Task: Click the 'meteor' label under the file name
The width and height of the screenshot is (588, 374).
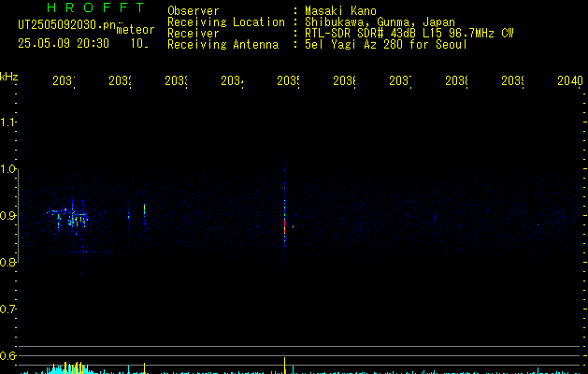Action: [x=136, y=30]
